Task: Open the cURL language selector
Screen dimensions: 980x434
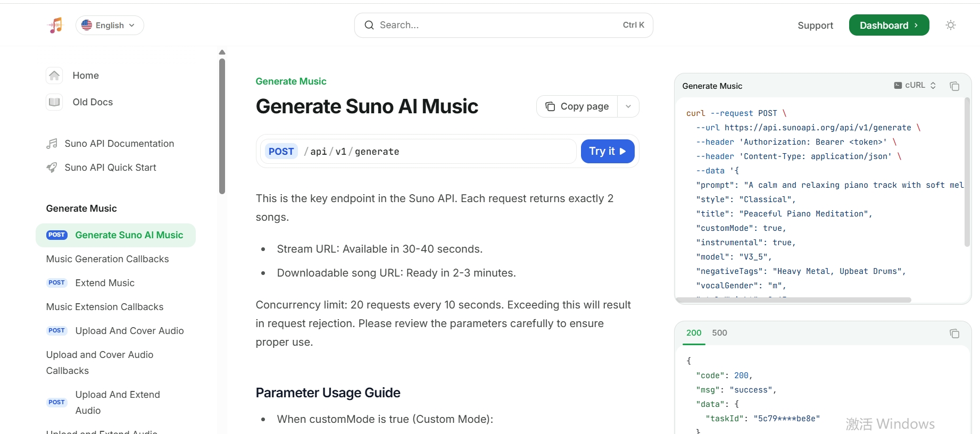Action: click(915, 85)
